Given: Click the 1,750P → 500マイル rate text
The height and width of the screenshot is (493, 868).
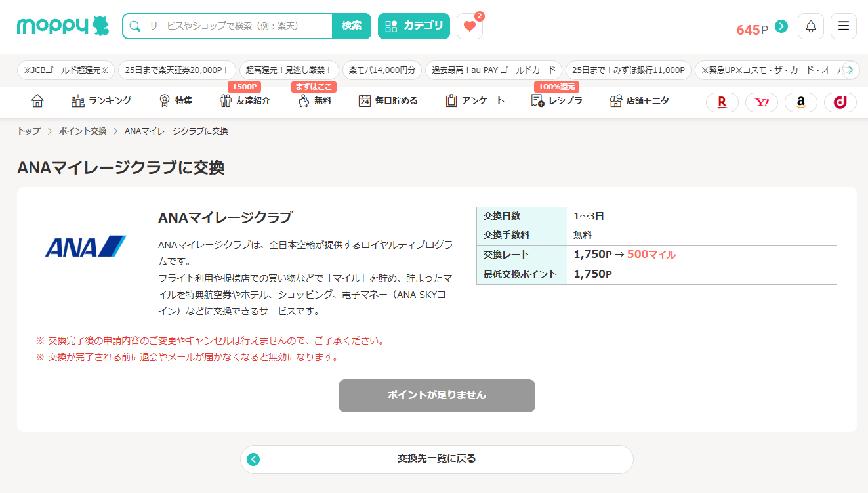Looking at the screenshot, I should click(x=625, y=255).
